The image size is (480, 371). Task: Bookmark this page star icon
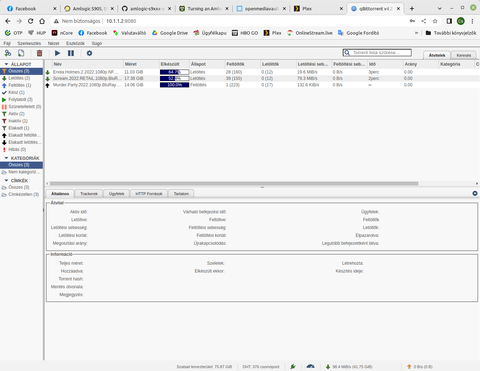(x=435, y=21)
